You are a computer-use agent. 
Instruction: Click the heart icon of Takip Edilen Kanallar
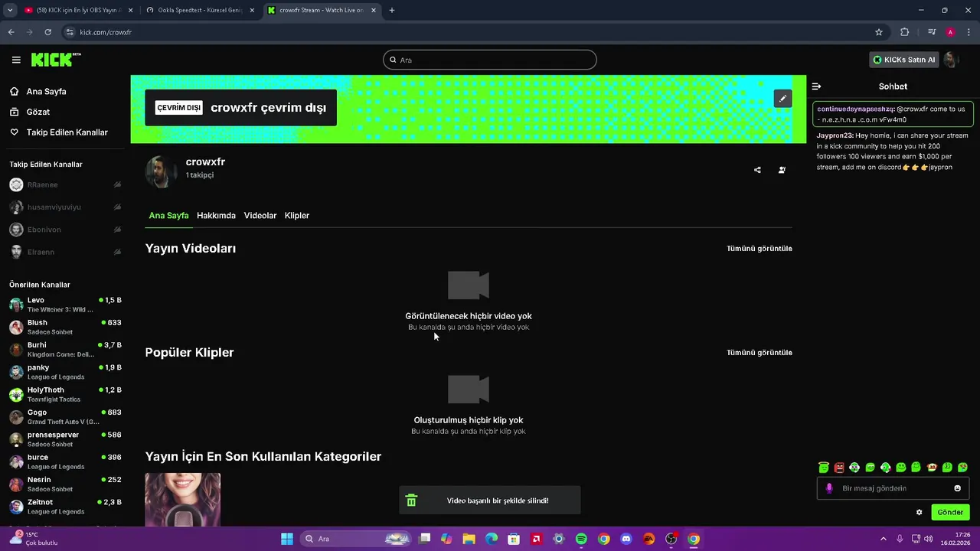tap(15, 132)
